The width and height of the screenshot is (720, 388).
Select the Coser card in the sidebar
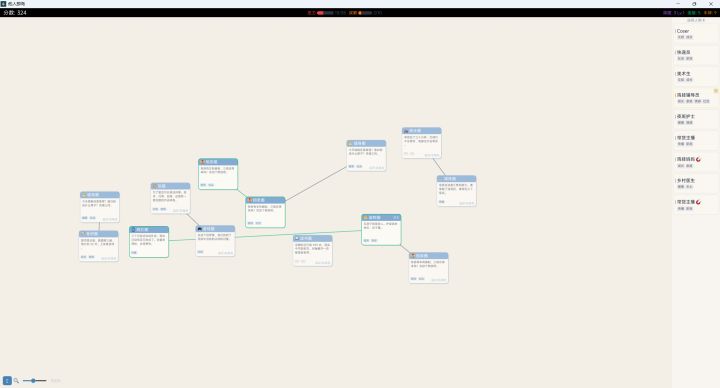click(695, 34)
